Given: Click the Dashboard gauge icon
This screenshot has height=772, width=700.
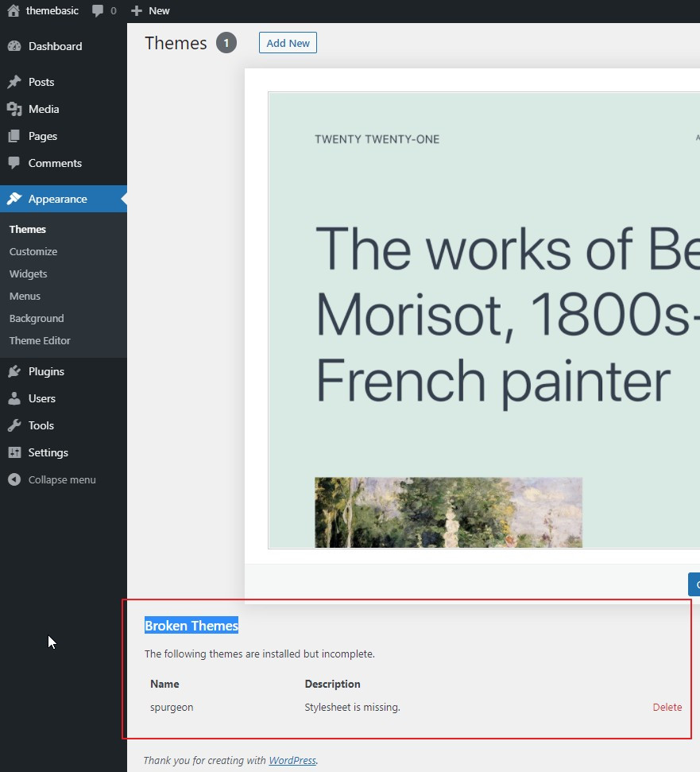Looking at the screenshot, I should (14, 46).
